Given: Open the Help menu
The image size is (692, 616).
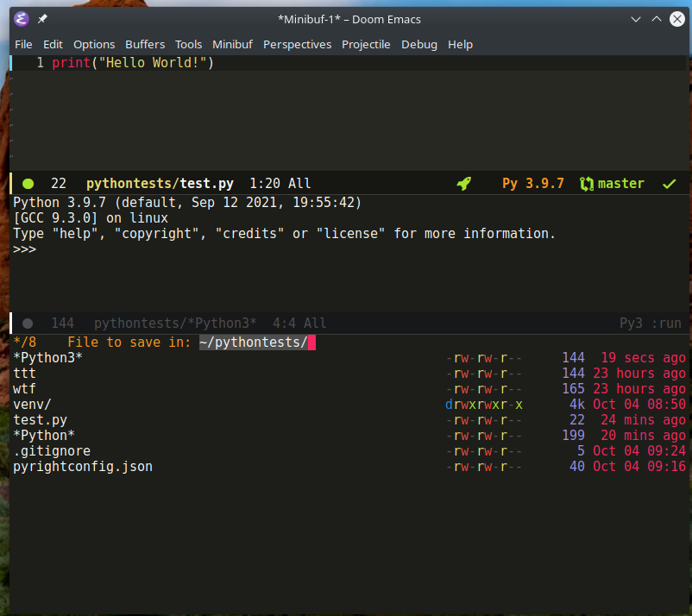Looking at the screenshot, I should coord(460,45).
